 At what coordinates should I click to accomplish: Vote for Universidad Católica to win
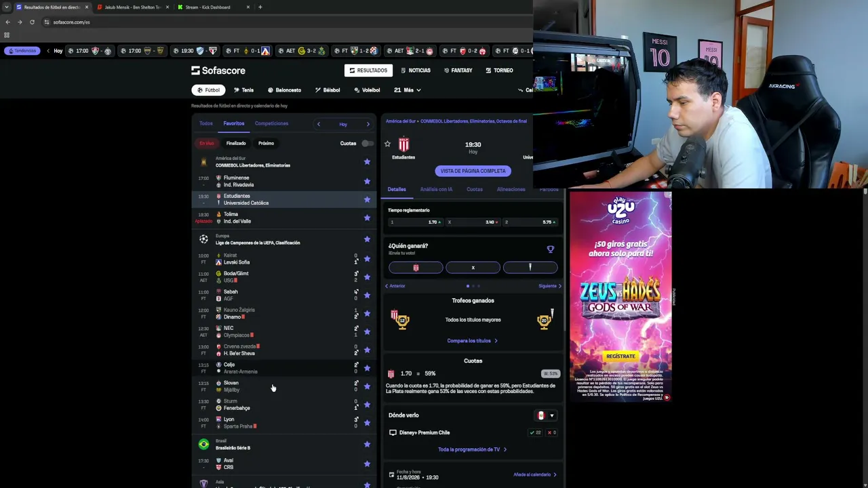[530, 268]
